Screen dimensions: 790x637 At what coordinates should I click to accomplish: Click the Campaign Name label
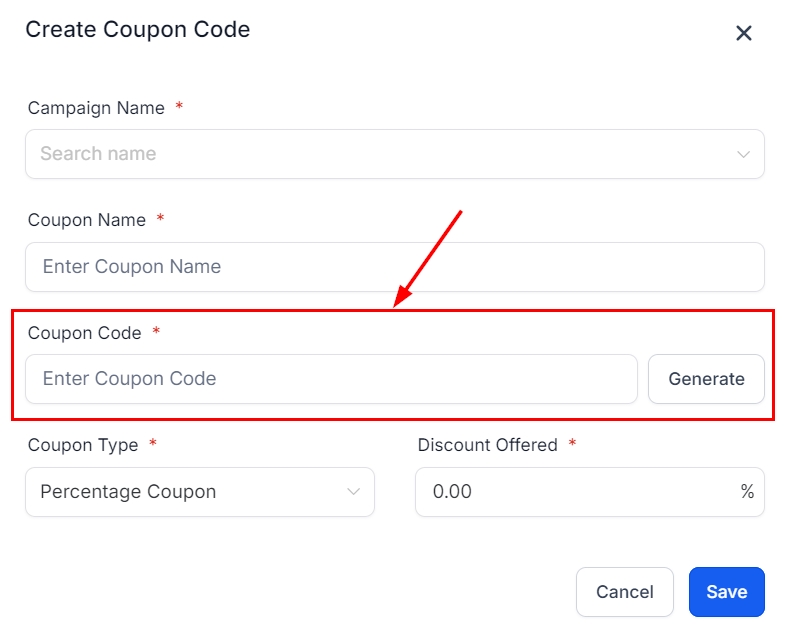96,108
